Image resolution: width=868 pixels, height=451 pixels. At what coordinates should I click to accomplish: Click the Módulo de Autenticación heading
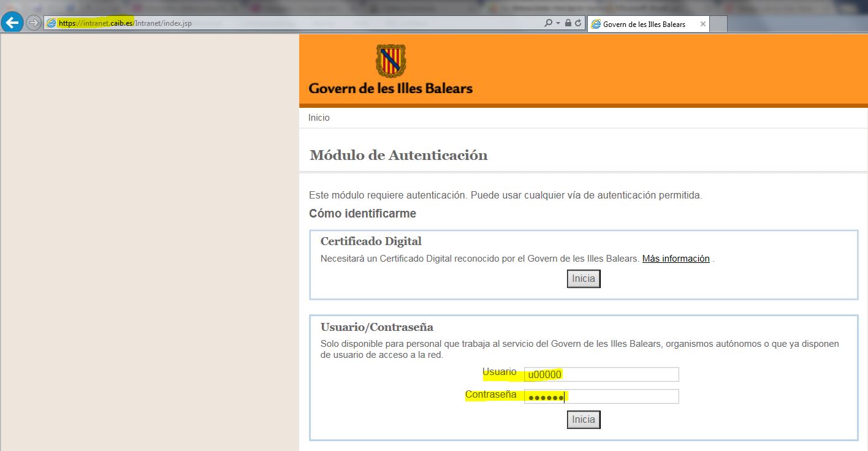pos(398,155)
